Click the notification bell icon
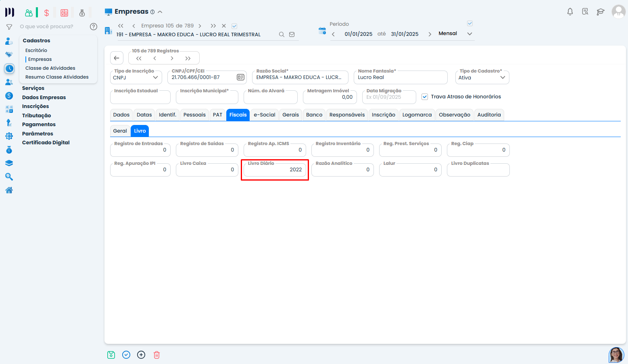628x364 pixels. click(x=570, y=12)
